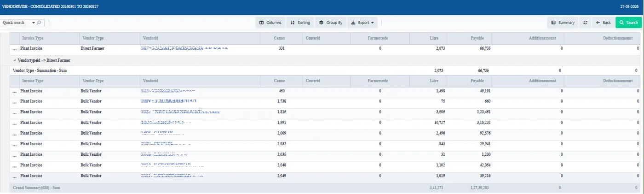This screenshot has height=194, width=644.
Task: Open row options for Canno 2,032
Action: pos(14,144)
